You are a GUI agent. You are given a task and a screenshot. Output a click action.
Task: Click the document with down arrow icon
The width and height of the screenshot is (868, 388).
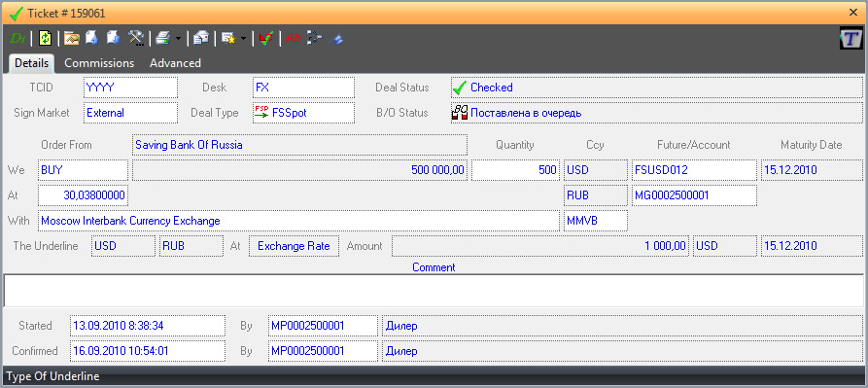[x=114, y=38]
